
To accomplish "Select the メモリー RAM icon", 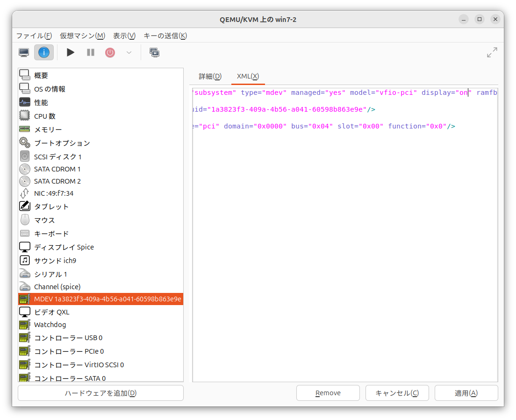I will (25, 129).
